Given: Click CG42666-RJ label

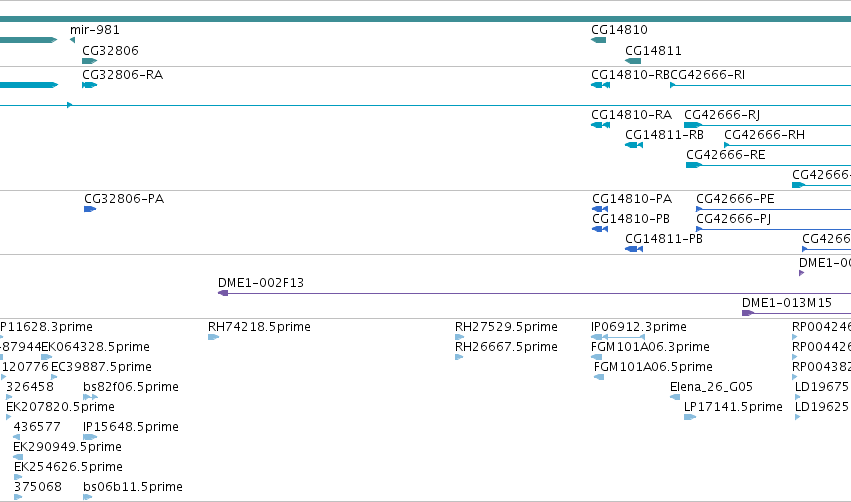Looking at the screenshot, I should pos(722,115).
